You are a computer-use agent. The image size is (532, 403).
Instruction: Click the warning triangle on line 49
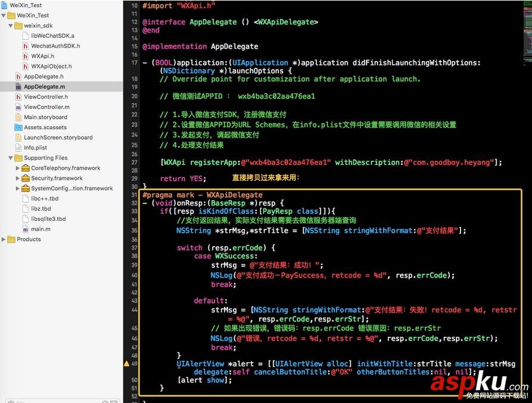tap(126, 364)
